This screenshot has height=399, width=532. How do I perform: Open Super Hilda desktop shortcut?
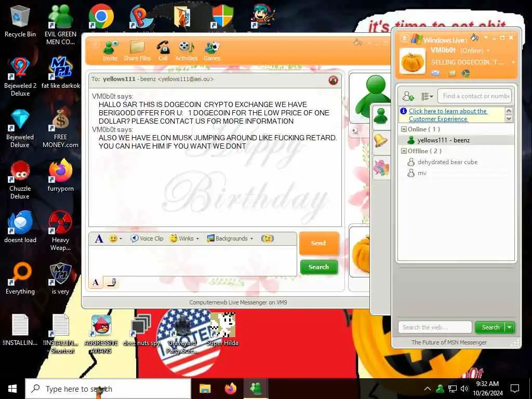point(222,330)
